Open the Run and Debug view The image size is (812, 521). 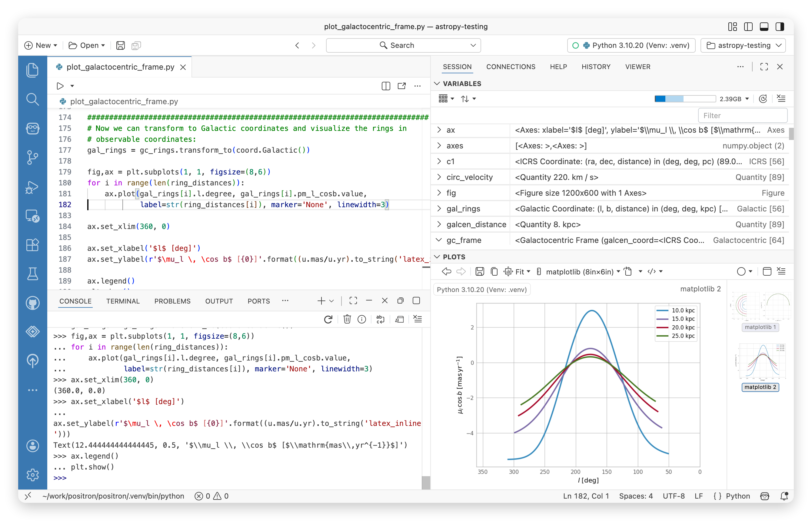click(32, 187)
